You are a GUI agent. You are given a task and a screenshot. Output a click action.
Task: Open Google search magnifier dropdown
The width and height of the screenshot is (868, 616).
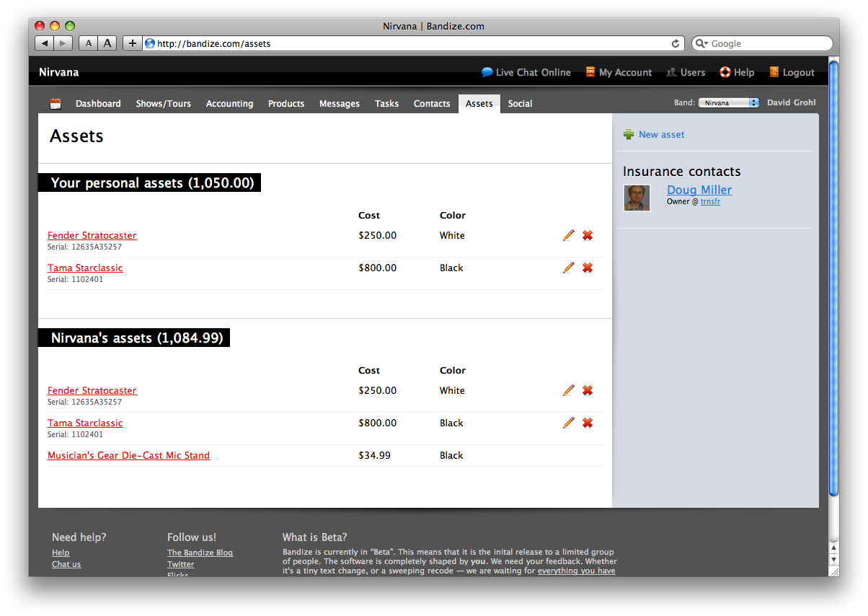point(701,43)
